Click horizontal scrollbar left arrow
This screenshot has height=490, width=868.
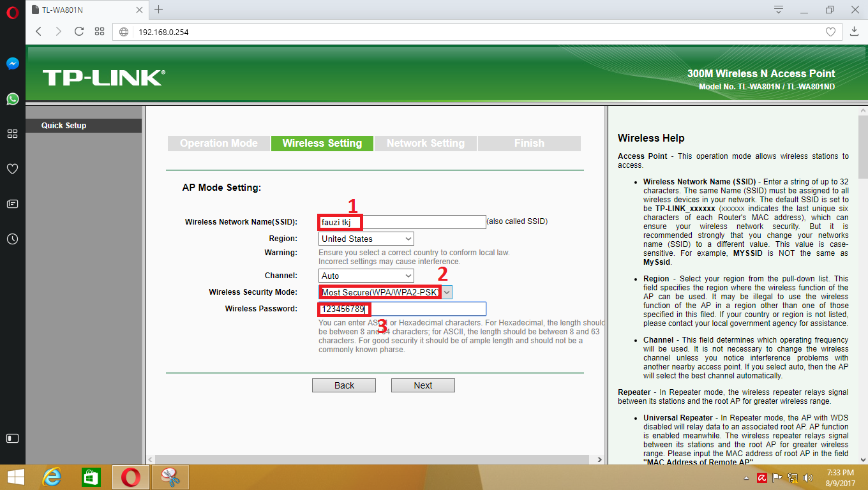point(151,459)
